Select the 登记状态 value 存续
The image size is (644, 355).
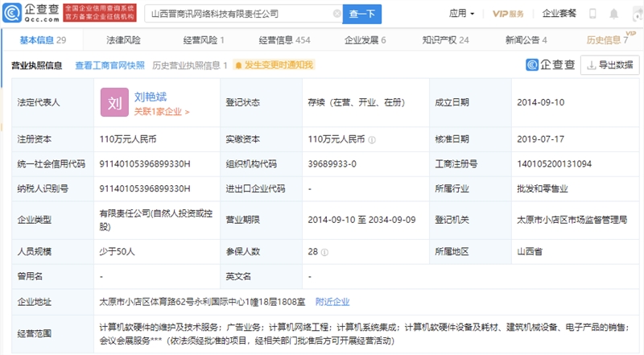click(357, 102)
